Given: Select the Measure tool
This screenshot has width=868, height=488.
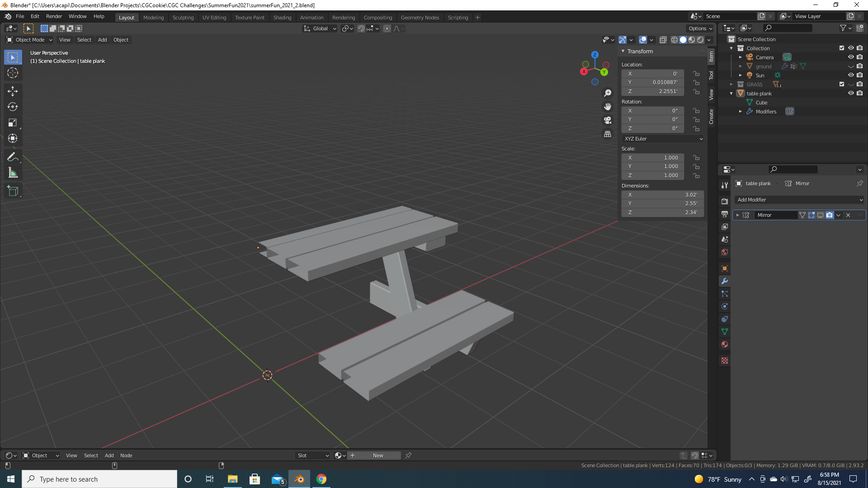Looking at the screenshot, I should tap(13, 173).
